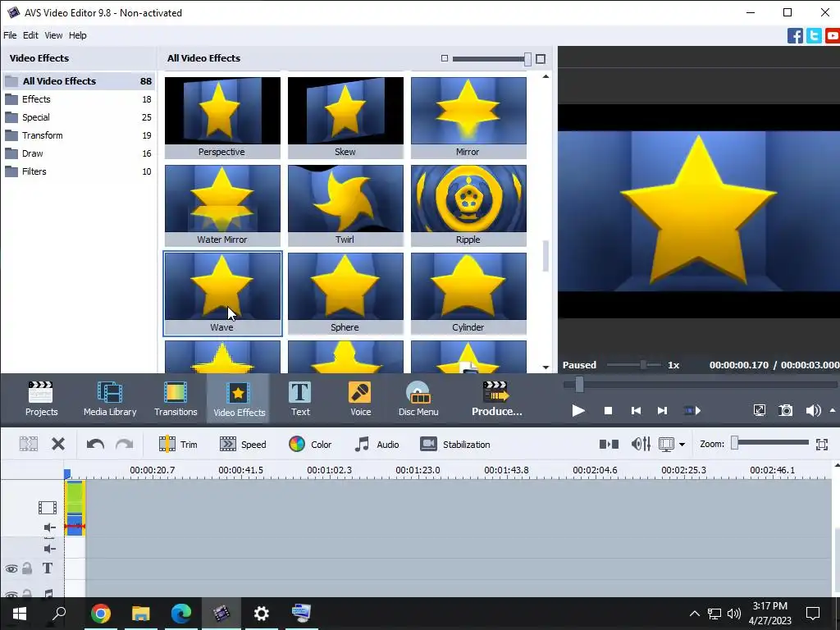Select the Water Mirror effect
Screen dimensions: 840x630
(222, 205)
